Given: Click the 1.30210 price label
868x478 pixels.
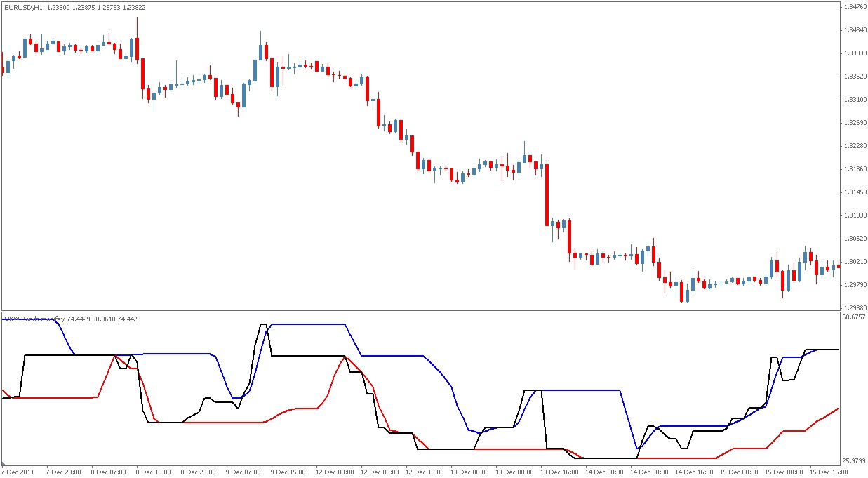Looking at the screenshot, I should pos(855,262).
